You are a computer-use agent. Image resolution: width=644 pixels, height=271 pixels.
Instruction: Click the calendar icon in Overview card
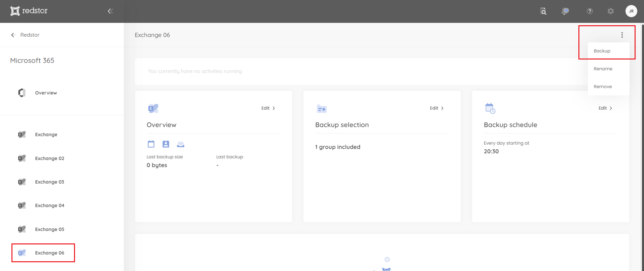[151, 144]
